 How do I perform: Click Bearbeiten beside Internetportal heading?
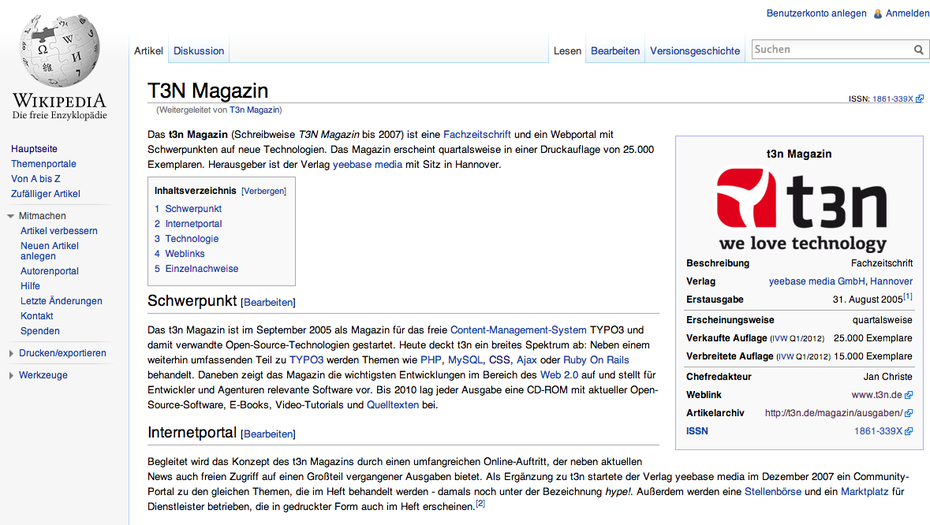pyautogui.click(x=268, y=434)
